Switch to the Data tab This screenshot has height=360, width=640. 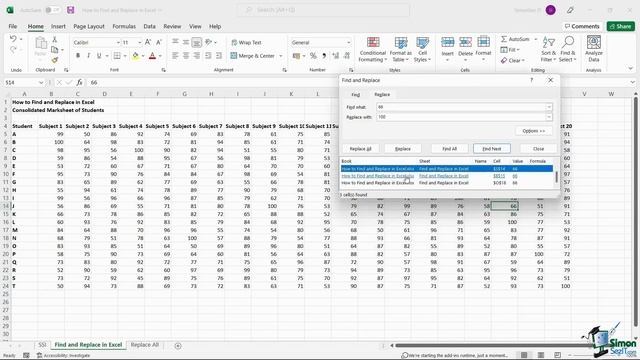click(x=149, y=26)
